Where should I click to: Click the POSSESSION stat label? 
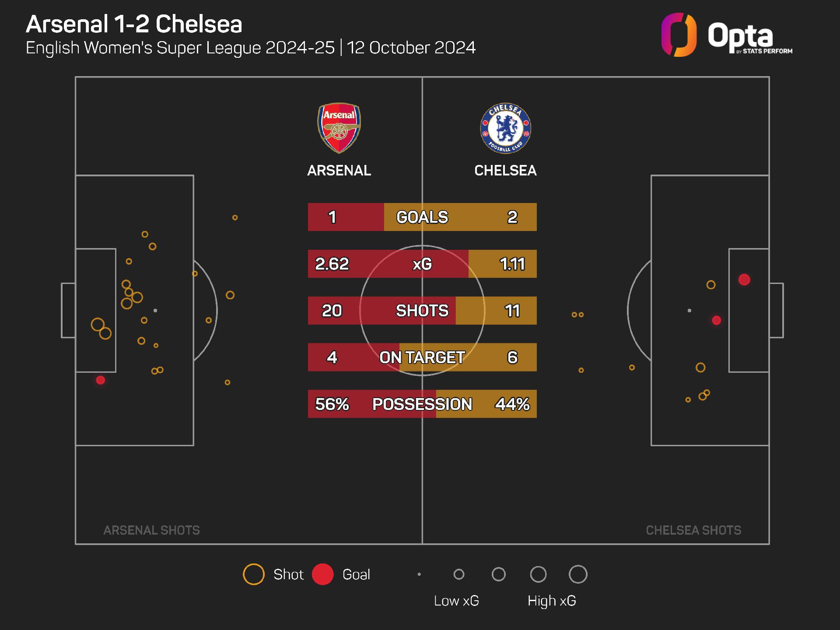[x=422, y=404]
